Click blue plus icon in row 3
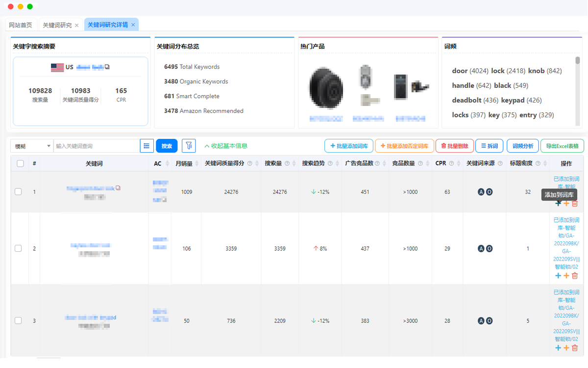This screenshot has height=368, width=588. [x=558, y=348]
